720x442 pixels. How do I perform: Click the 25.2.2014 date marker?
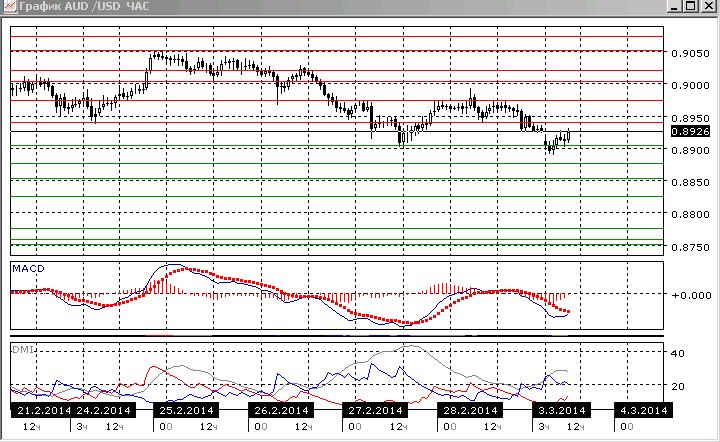(x=186, y=410)
